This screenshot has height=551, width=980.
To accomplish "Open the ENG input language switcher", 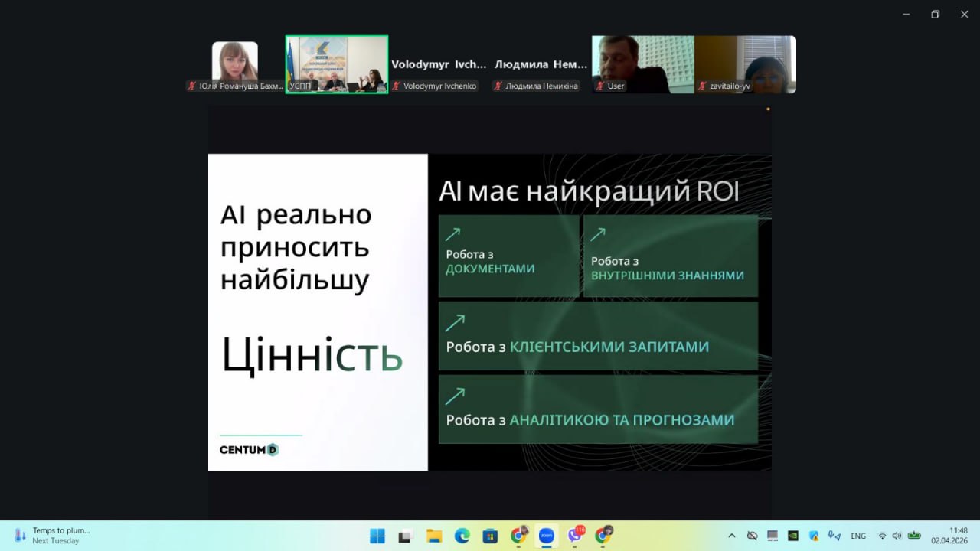I will tap(858, 536).
